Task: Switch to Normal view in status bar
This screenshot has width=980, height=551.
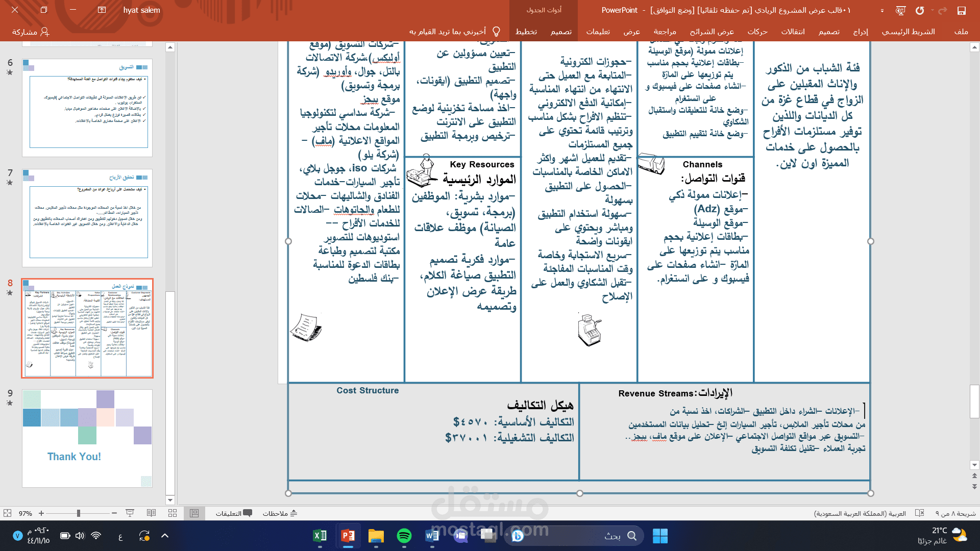Action: coord(194,513)
